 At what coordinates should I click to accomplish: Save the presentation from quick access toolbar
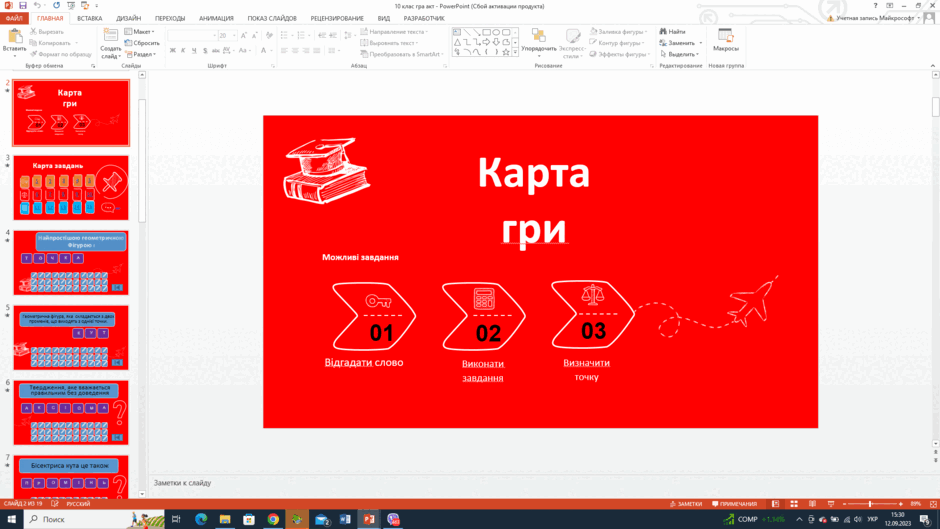23,5
